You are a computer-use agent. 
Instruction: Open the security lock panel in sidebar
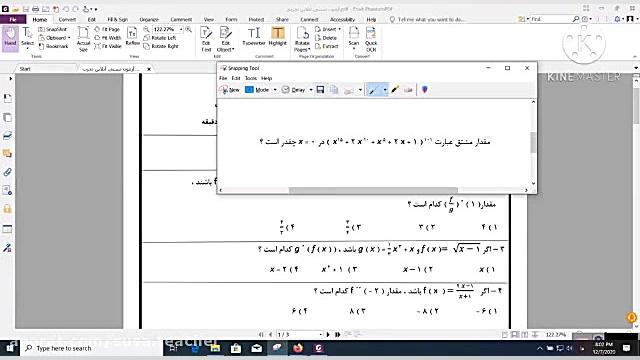[x=7, y=209]
